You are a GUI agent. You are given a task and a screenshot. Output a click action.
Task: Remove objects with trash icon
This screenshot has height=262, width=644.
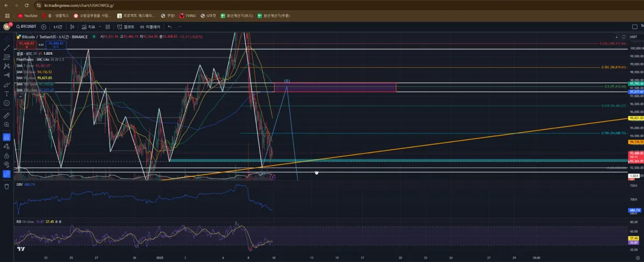[6, 186]
